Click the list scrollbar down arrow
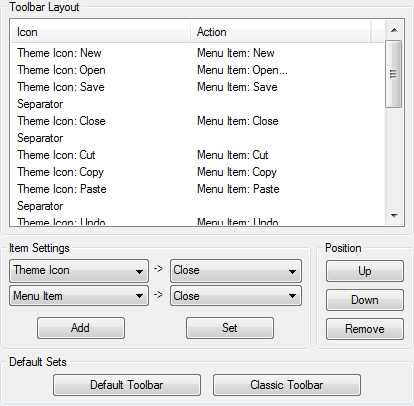This screenshot has height=406, width=414. pyautogui.click(x=394, y=216)
